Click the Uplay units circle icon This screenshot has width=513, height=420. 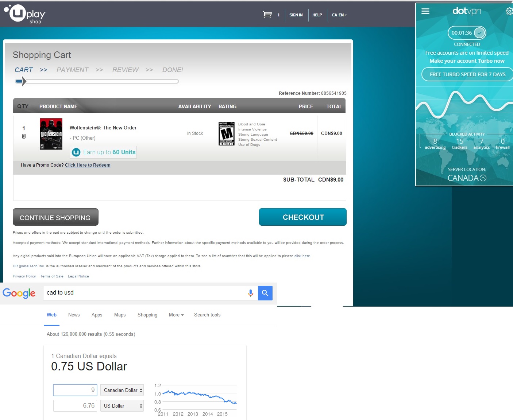pyautogui.click(x=76, y=152)
